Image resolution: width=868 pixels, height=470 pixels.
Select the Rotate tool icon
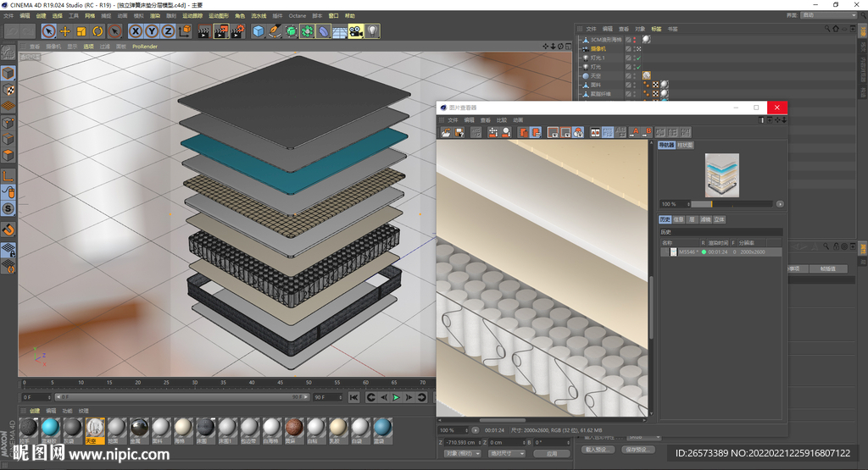(x=97, y=31)
